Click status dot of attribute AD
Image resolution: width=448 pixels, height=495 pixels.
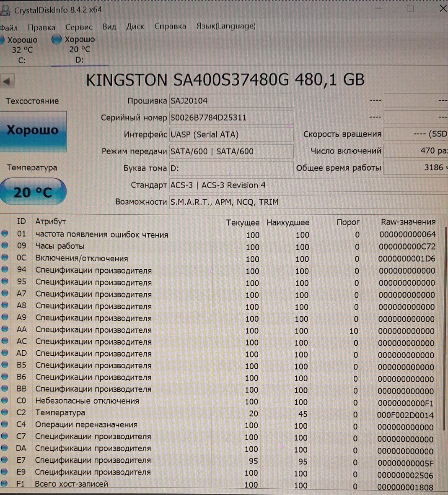point(5,353)
